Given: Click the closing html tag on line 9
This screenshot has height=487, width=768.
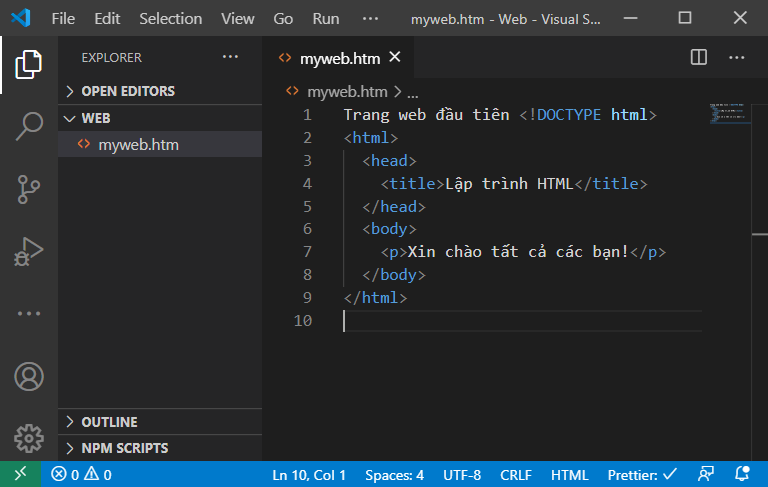Looking at the screenshot, I should (x=375, y=298).
